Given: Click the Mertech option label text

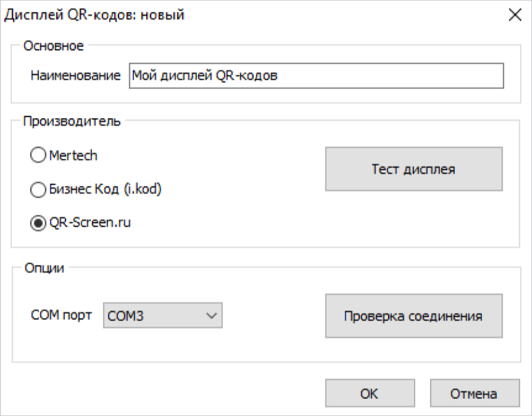Looking at the screenshot, I should [73, 155].
